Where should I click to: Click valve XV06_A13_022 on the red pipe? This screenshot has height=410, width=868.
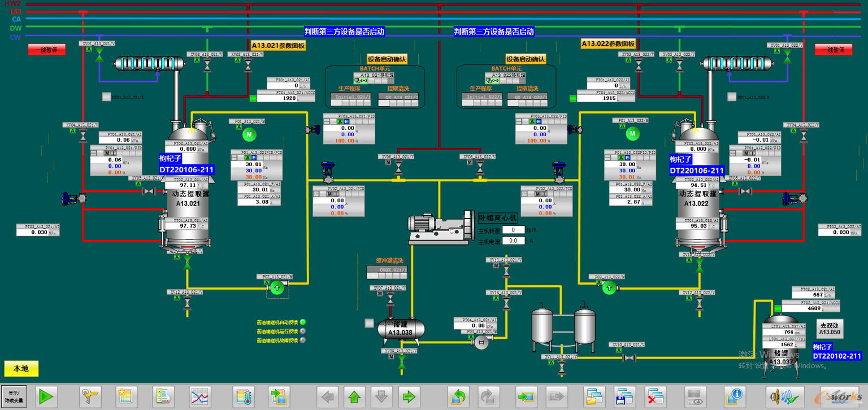click(x=480, y=168)
